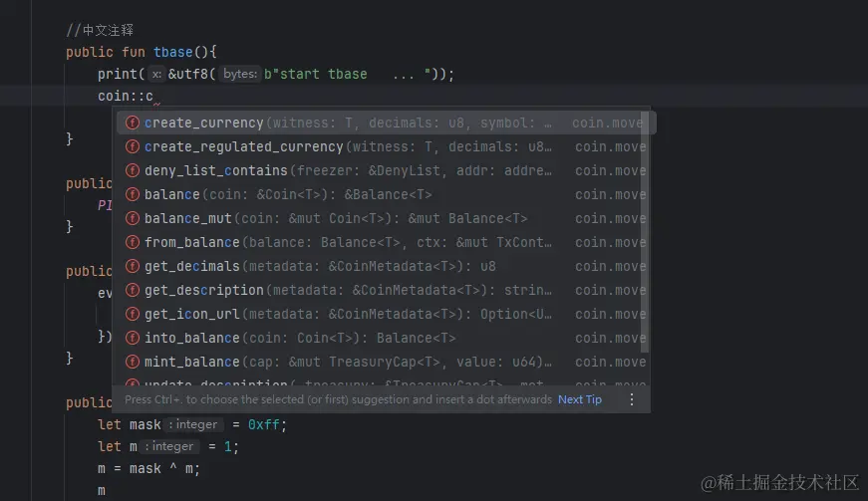
Task: Place cursor on the tbase function name
Action: click(172, 52)
